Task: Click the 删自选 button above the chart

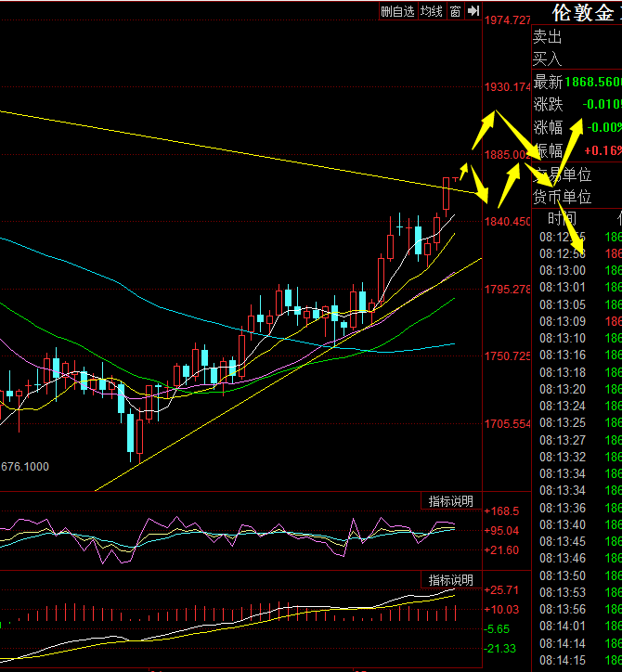Action: (x=397, y=11)
